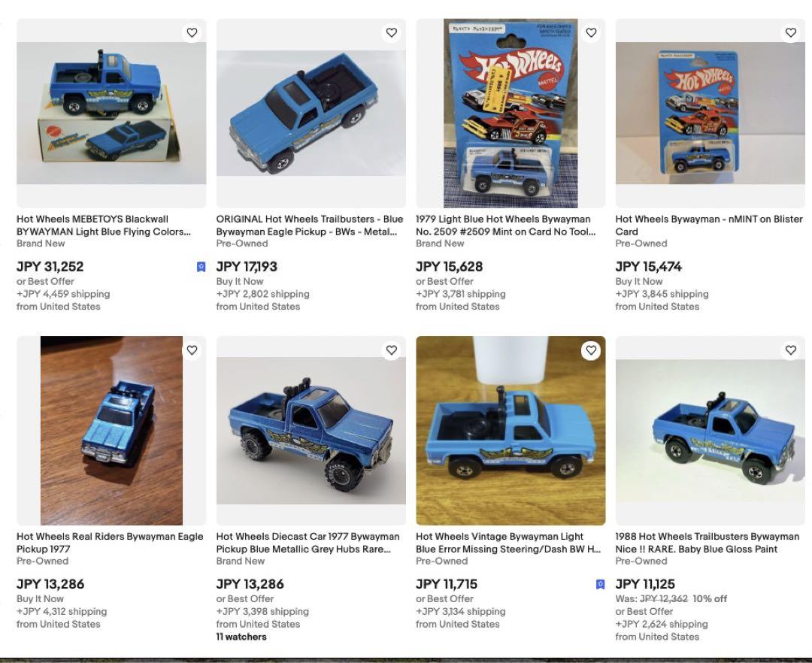
Task: Watch the 1979 Light Blue Bywayman No. 2509
Action: pyautogui.click(x=591, y=32)
